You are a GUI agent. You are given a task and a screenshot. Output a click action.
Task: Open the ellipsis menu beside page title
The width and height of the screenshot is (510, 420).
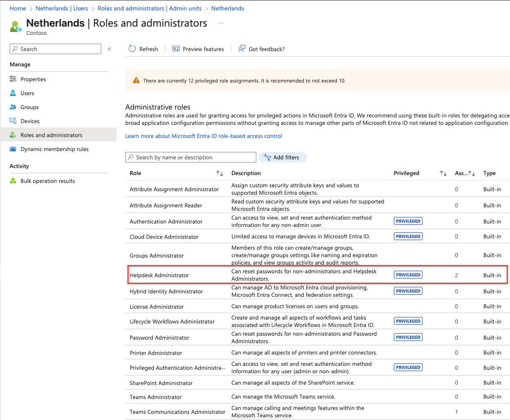[221, 23]
